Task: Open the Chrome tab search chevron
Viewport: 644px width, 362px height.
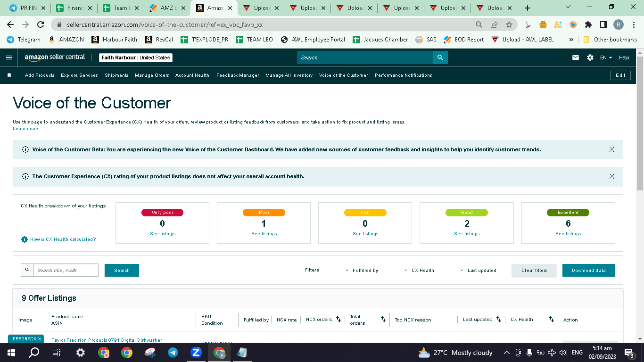Action: click(568, 7)
